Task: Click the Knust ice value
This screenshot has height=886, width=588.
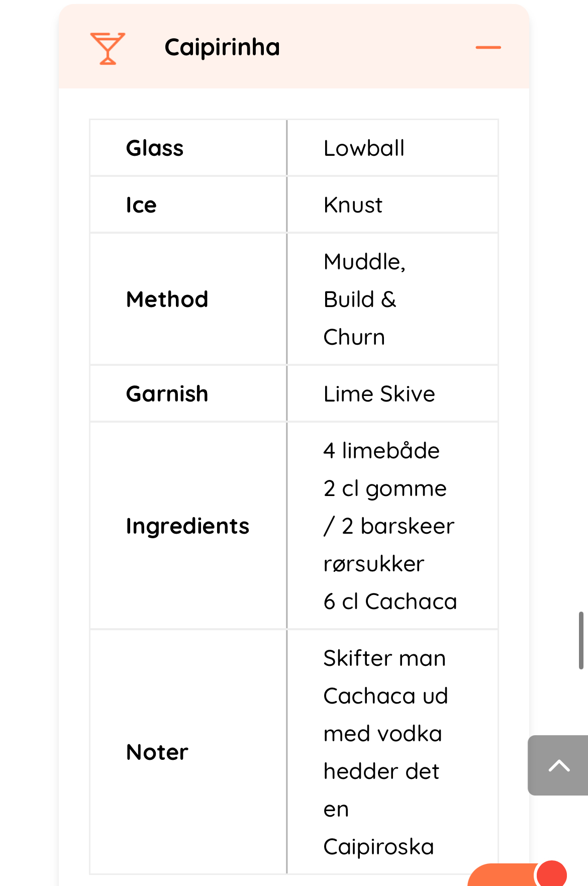Action: pos(353,205)
